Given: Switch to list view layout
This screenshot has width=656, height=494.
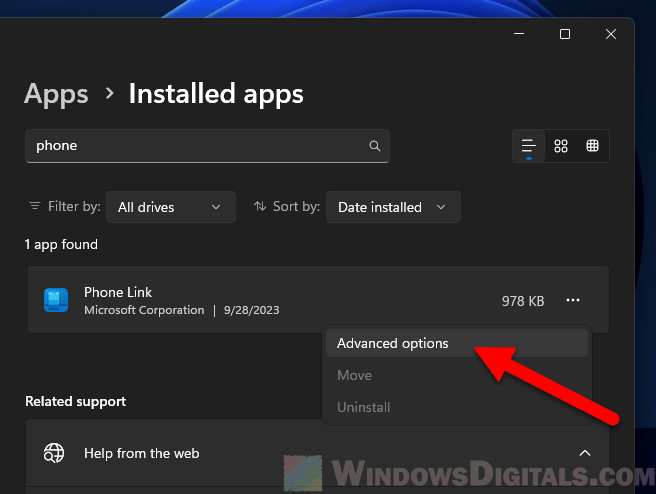Looking at the screenshot, I should pyautogui.click(x=529, y=146).
